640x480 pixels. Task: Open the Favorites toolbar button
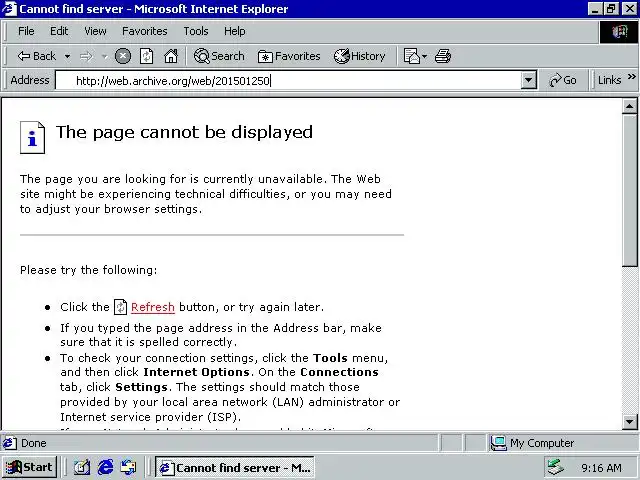[289, 56]
